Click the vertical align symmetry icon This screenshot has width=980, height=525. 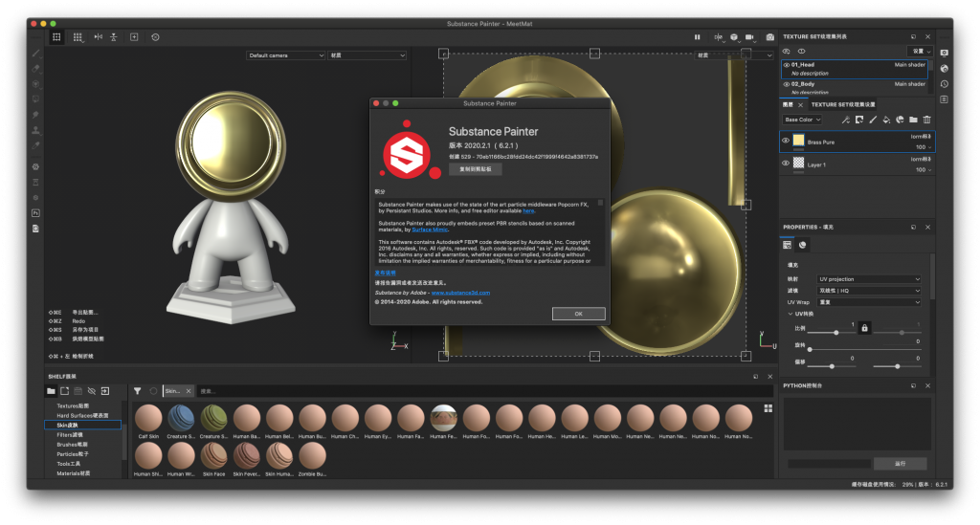pyautogui.click(x=114, y=37)
